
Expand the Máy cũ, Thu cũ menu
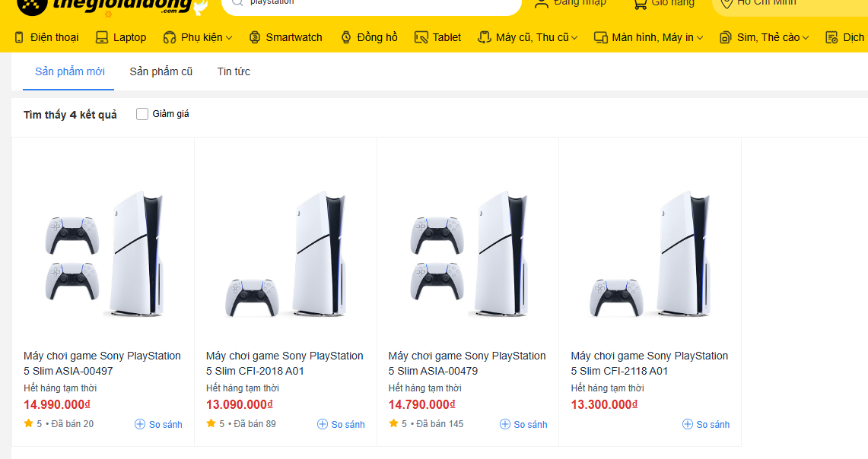pos(574,37)
